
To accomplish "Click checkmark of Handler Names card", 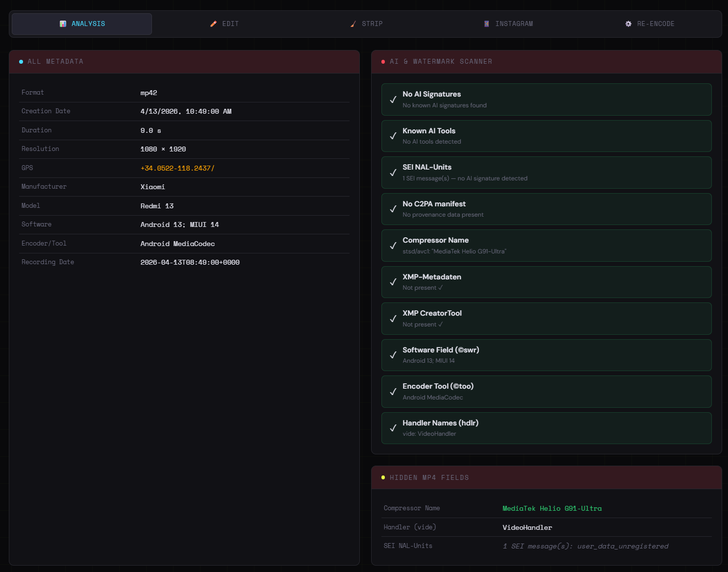I will (393, 428).
